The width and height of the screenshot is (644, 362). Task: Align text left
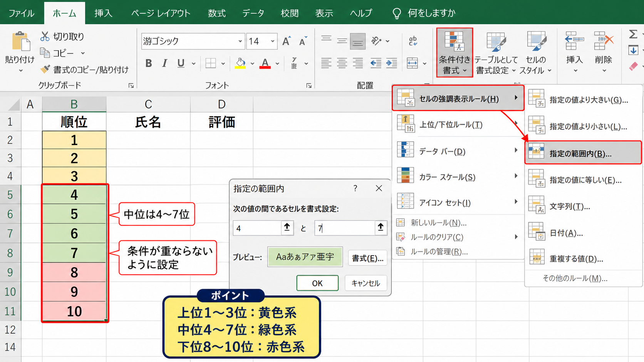pos(326,63)
